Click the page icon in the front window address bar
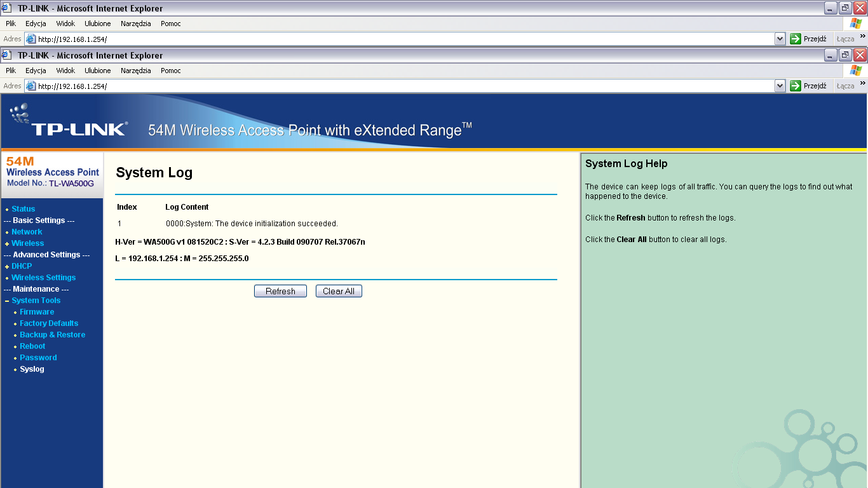 tap(31, 86)
